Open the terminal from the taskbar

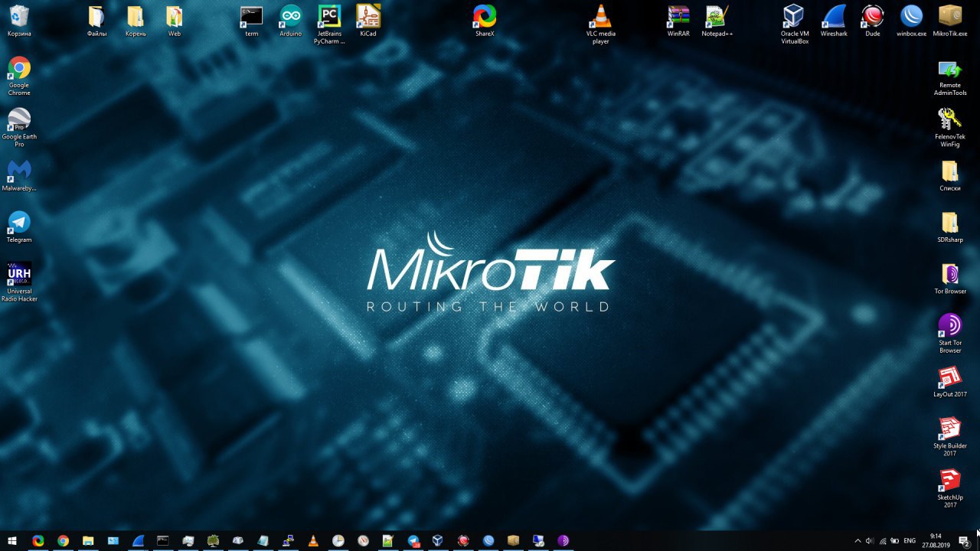163,540
